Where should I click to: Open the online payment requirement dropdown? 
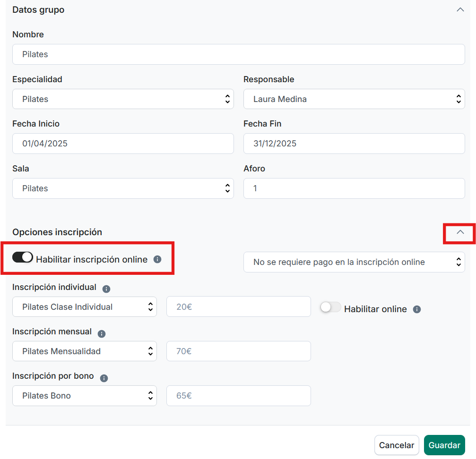tap(354, 262)
